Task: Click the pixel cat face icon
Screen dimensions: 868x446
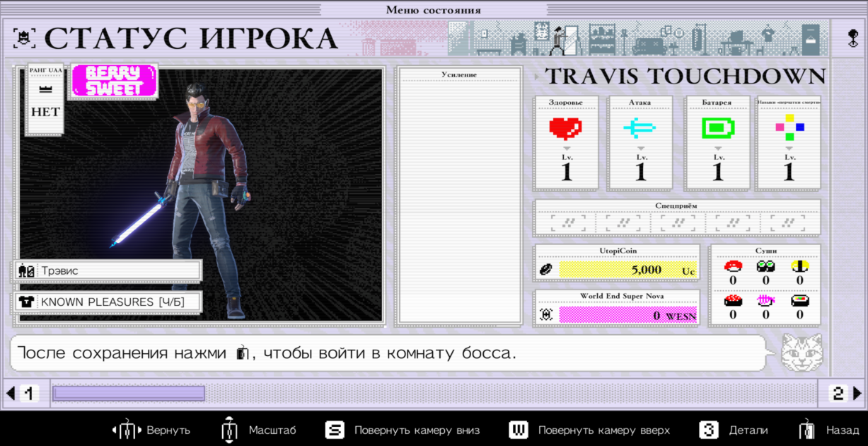Action: click(x=802, y=353)
